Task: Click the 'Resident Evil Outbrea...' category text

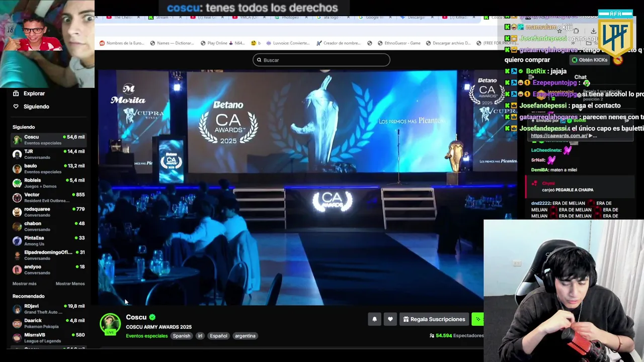Action: [47, 201]
